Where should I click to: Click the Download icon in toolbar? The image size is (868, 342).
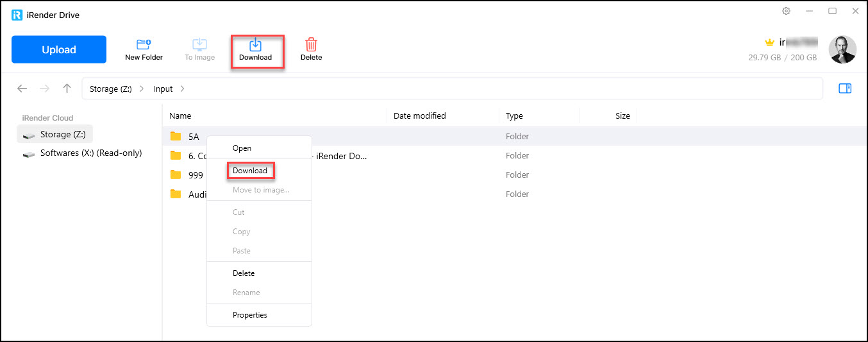pos(255,46)
